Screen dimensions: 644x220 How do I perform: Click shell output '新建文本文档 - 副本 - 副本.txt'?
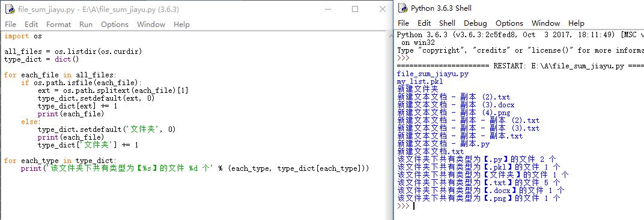coord(460,136)
